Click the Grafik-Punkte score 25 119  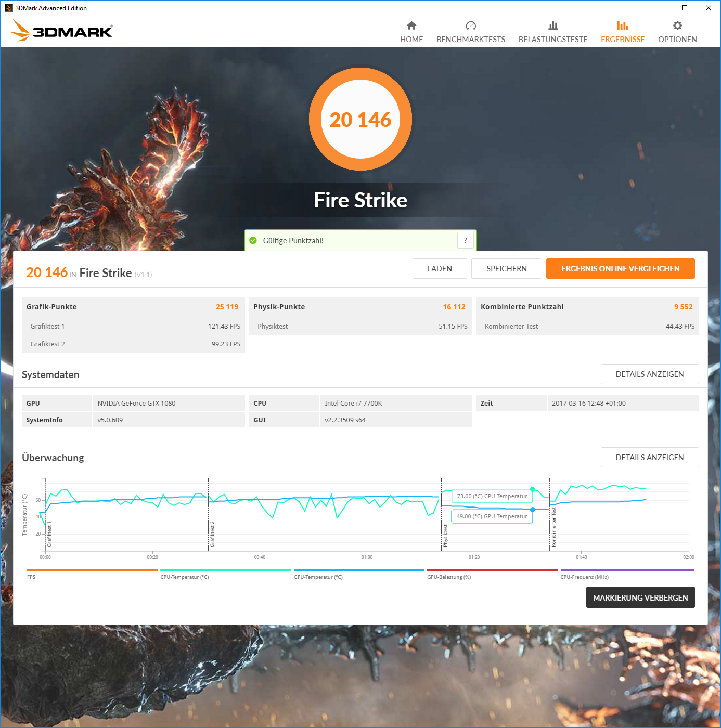tap(227, 307)
